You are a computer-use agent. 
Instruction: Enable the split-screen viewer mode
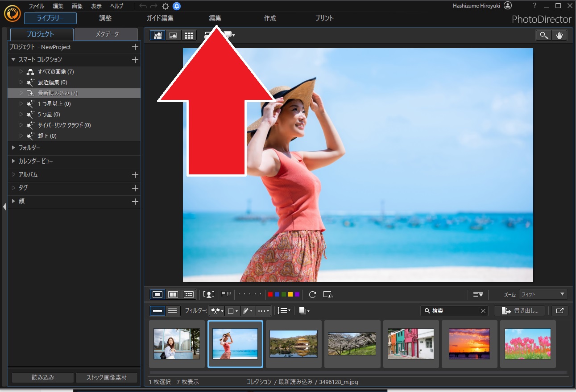coord(173,294)
